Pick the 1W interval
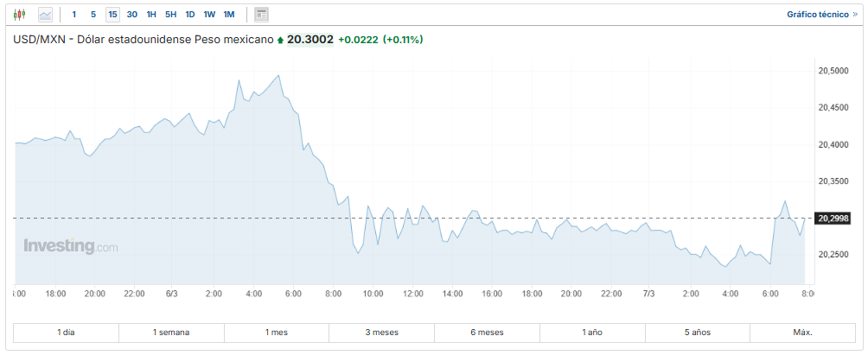Screen dimensions: 868x355 click(x=209, y=15)
